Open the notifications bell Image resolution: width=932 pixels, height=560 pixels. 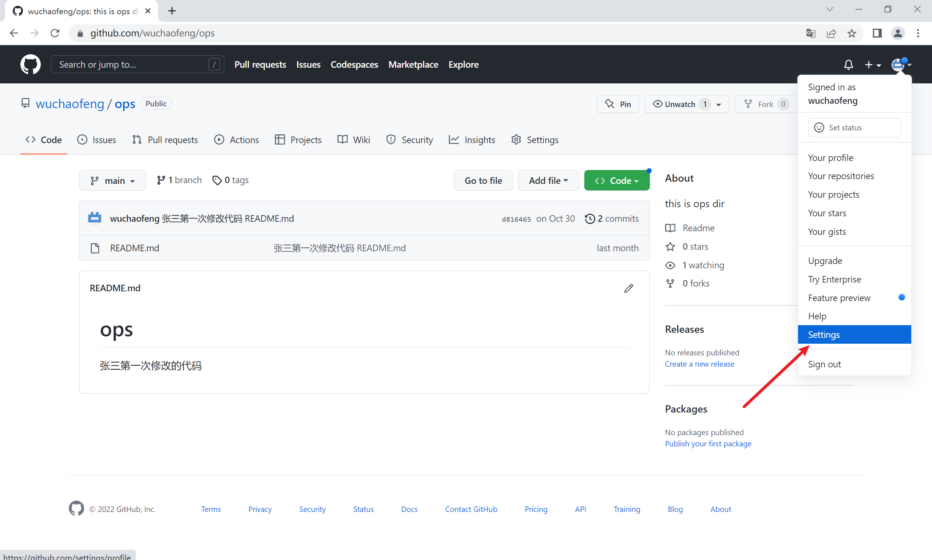tap(848, 64)
